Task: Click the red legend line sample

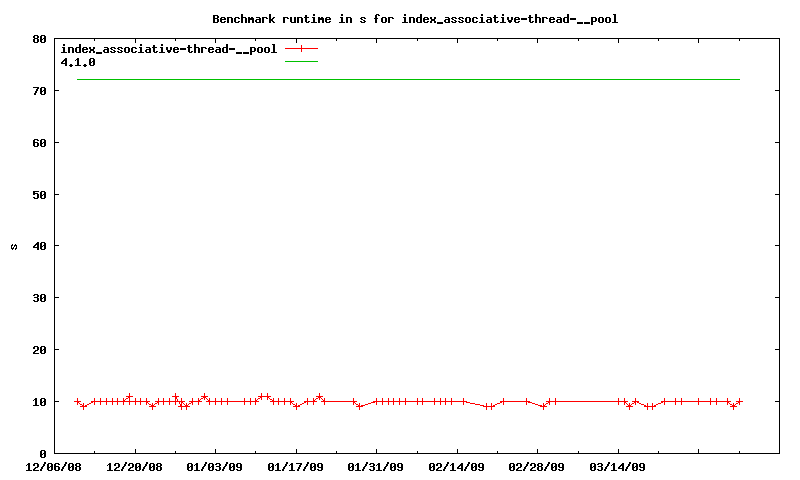Action: click(301, 48)
